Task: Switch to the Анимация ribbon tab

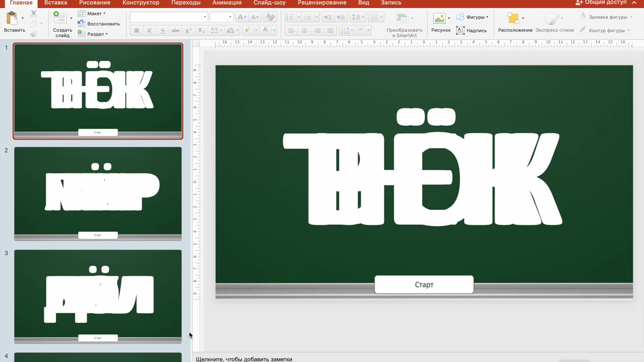Action: (x=227, y=3)
